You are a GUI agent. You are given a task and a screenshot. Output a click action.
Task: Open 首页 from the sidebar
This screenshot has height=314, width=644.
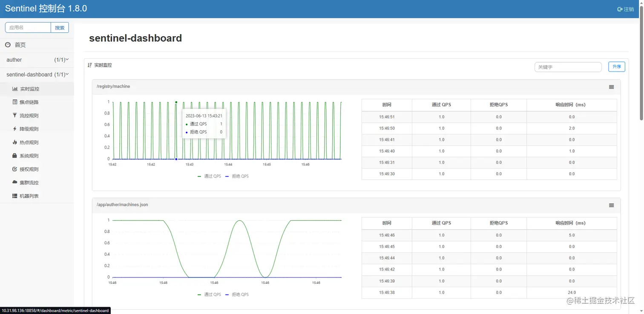[20, 45]
